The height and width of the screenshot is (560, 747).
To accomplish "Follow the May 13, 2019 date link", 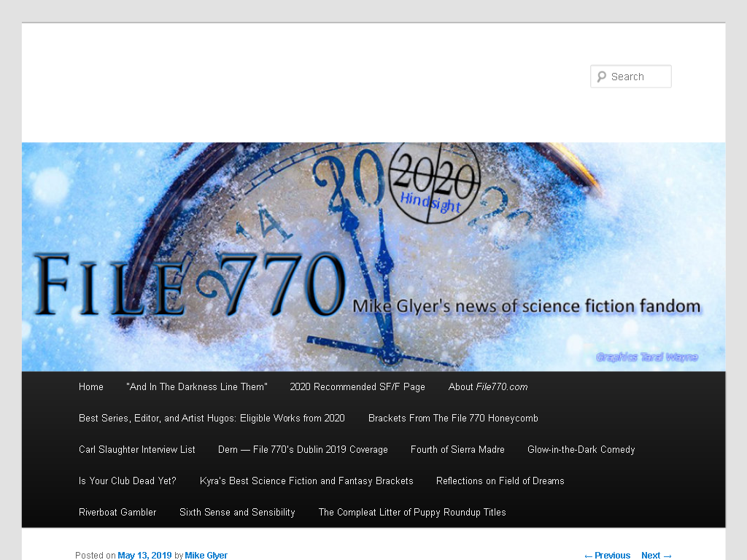I will [x=144, y=555].
